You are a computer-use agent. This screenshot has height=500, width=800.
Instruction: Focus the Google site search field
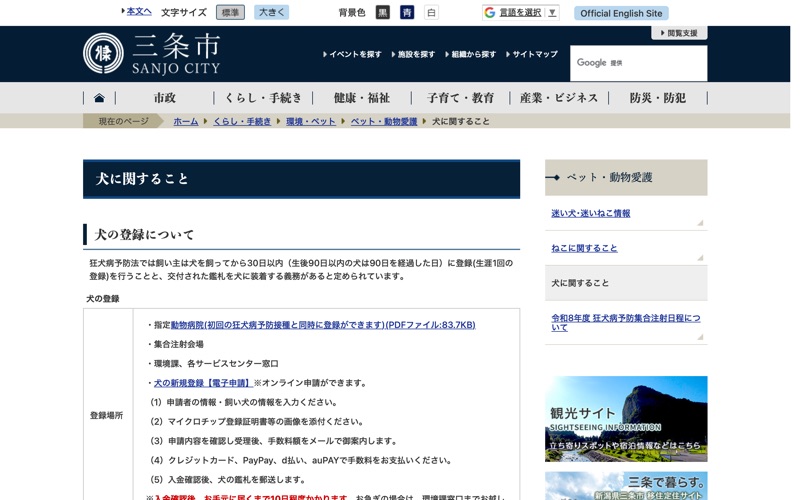click(x=638, y=63)
